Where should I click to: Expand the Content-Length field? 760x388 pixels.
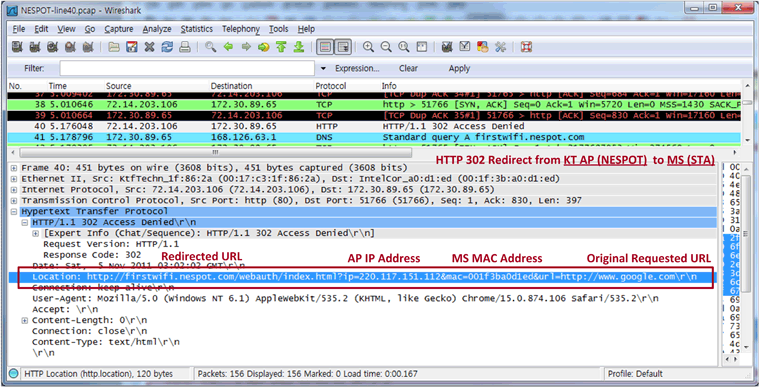24,320
